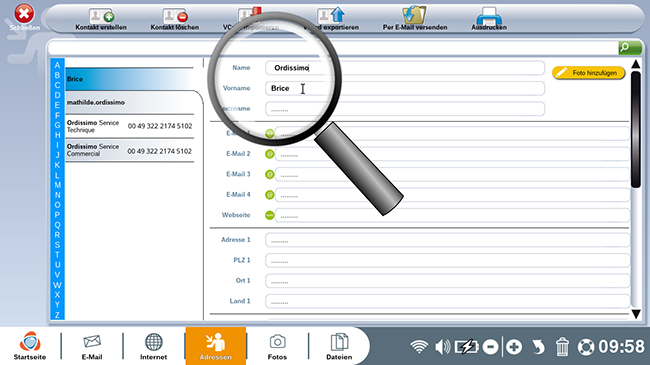Click the battery charging icon
This screenshot has height=365, width=650.
(467, 346)
